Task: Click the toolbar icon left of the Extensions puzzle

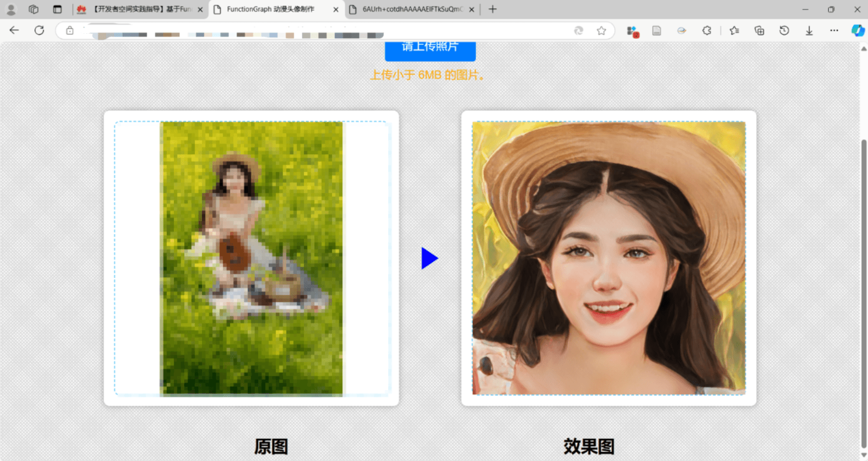Action: coord(681,31)
